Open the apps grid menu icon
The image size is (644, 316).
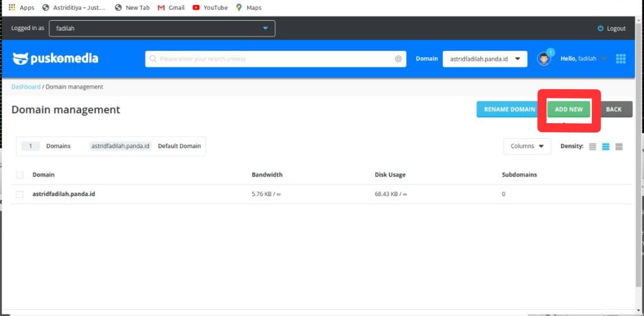[621, 59]
